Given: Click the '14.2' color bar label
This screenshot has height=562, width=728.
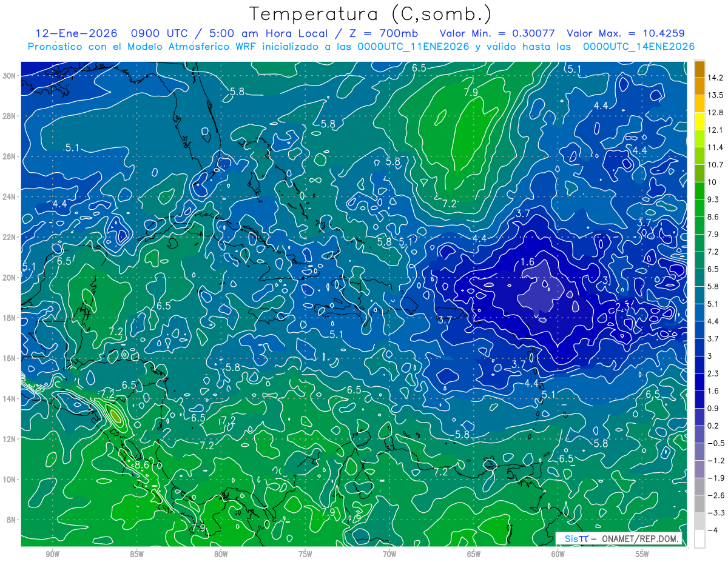Looking at the screenshot, I should click(x=715, y=78).
